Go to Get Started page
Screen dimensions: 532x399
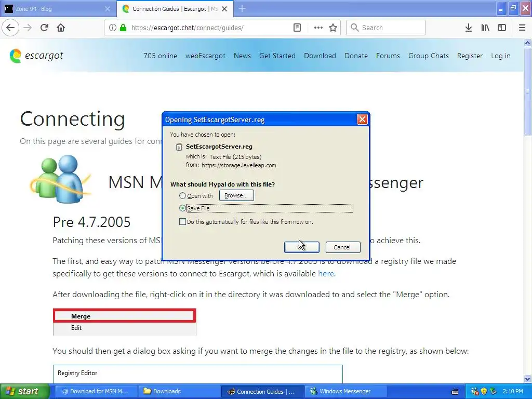tap(277, 56)
